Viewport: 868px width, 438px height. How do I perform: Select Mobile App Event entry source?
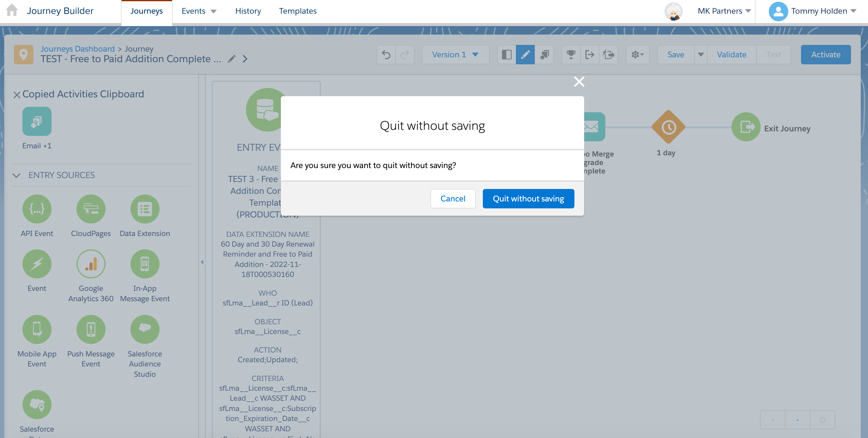(x=37, y=342)
